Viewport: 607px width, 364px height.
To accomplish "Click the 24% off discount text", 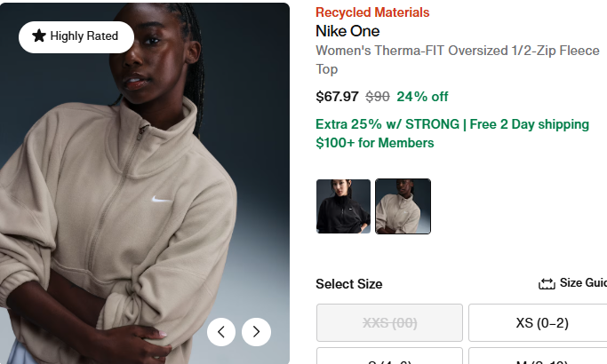I will click(x=422, y=97).
